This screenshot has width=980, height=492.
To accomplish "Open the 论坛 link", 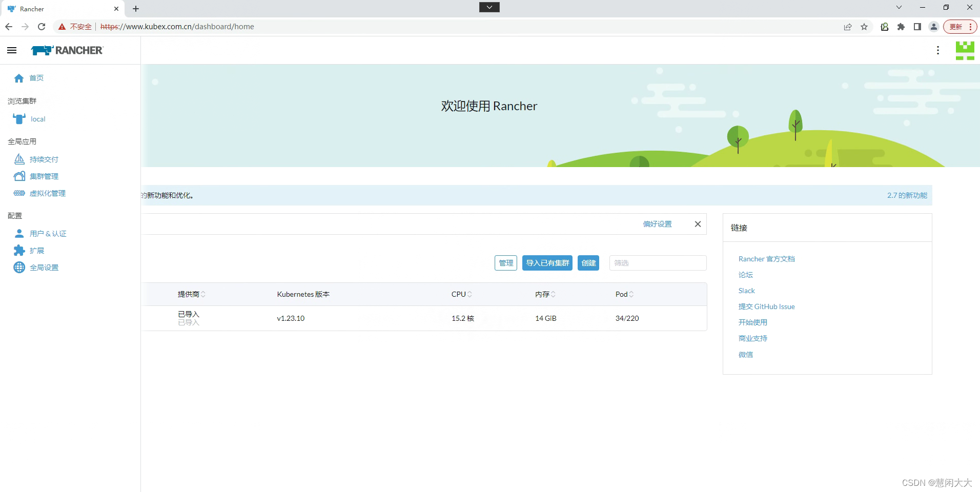I will [746, 275].
